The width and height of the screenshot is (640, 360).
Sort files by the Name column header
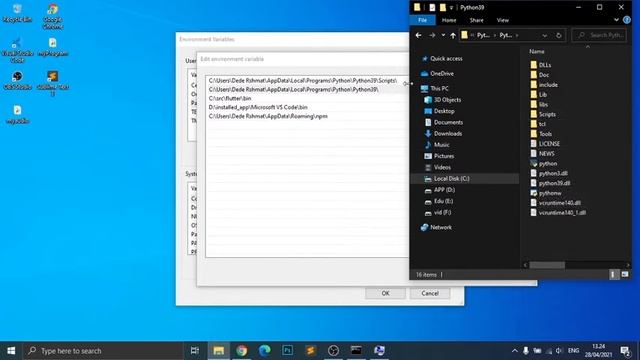(537, 51)
